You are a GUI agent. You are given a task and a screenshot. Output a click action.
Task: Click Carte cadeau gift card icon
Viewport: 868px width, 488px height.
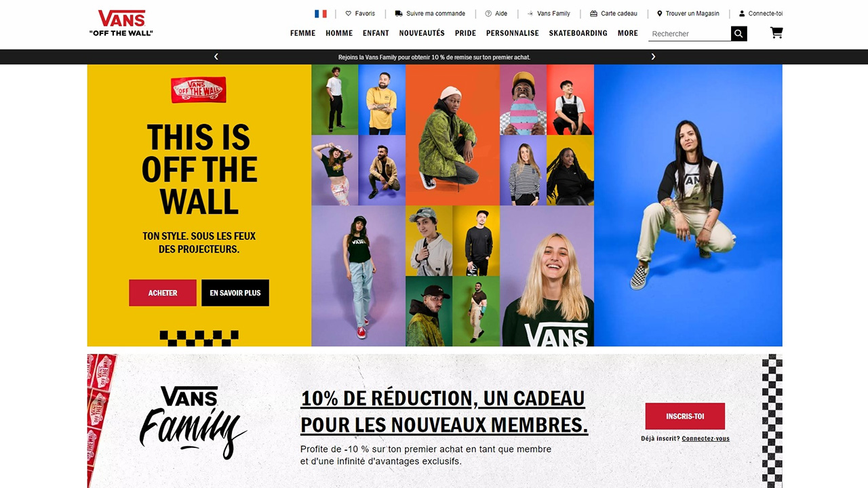(594, 14)
